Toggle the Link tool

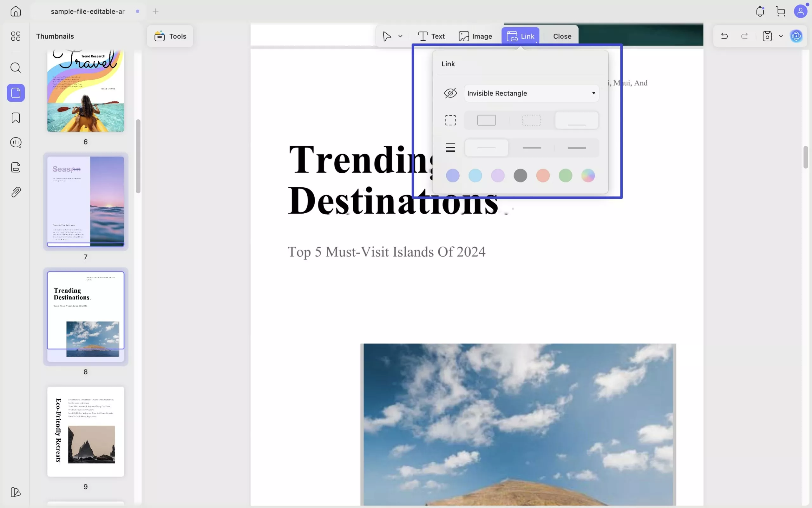tap(521, 36)
